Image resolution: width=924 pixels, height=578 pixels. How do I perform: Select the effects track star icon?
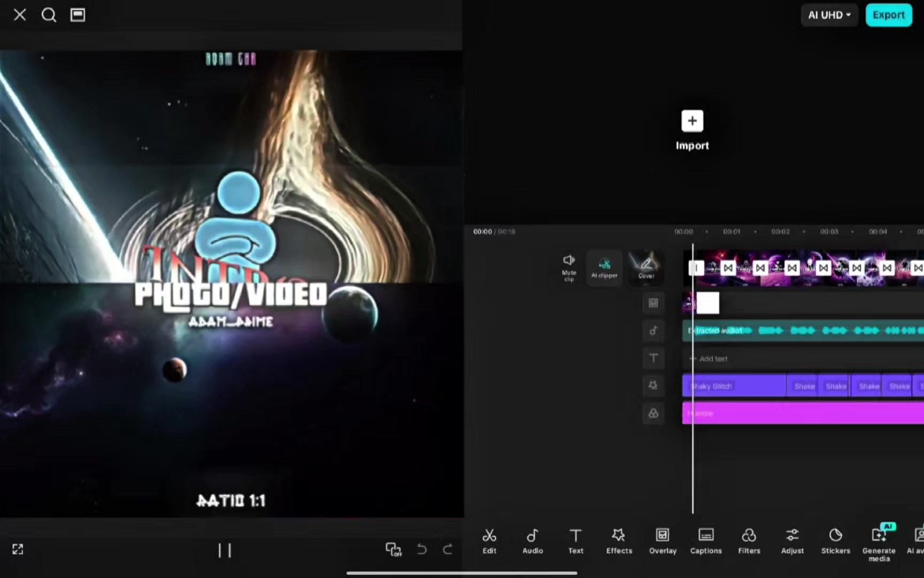[653, 385]
